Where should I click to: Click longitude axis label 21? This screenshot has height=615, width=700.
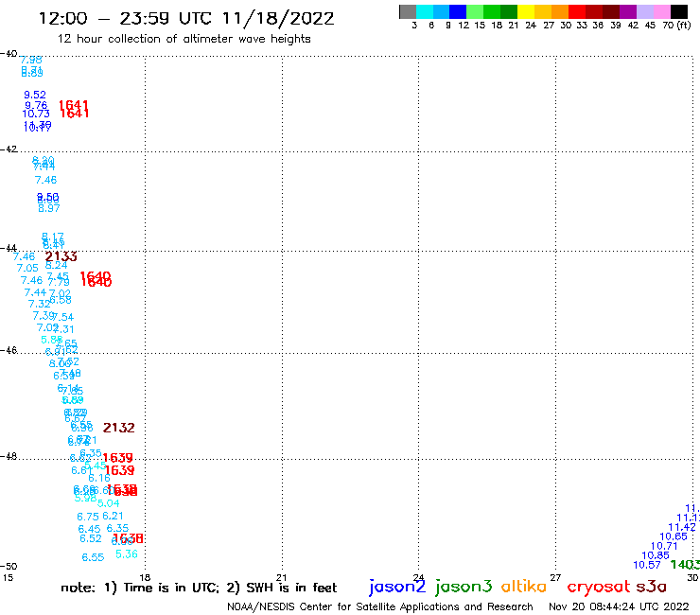click(x=281, y=577)
